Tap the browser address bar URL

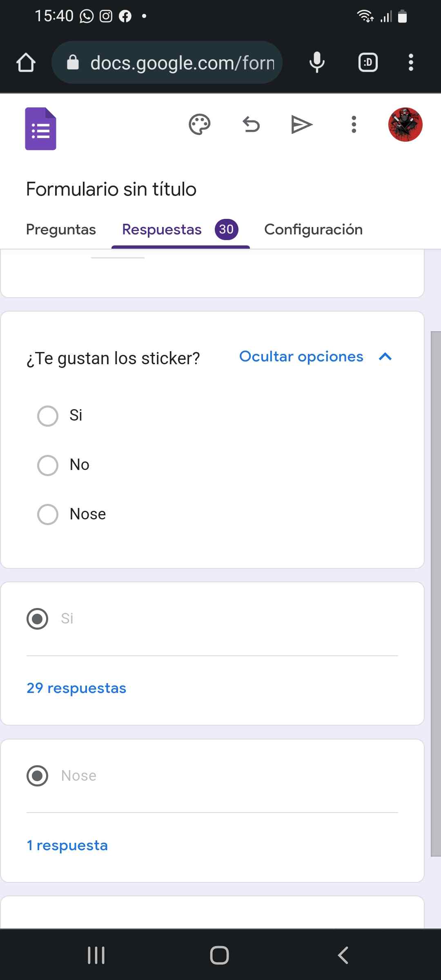182,63
